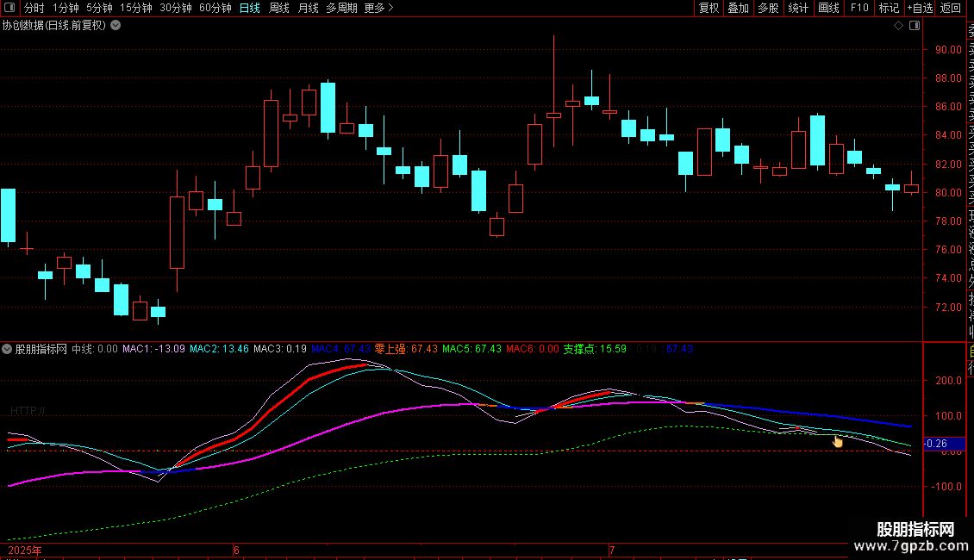Screen dimensions: 974x560
Task: Add stock to watchlist with +自选
Action: click(x=920, y=9)
